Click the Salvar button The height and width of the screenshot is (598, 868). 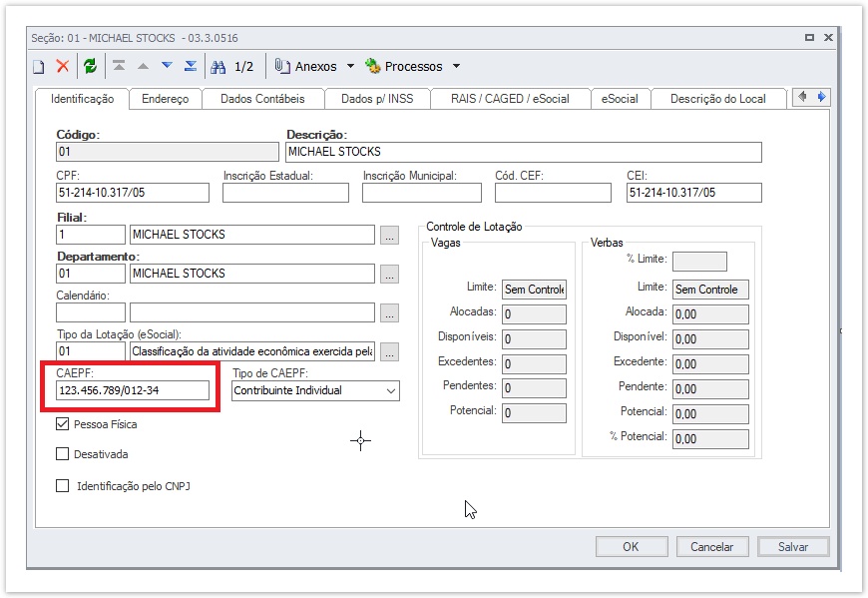coord(793,546)
